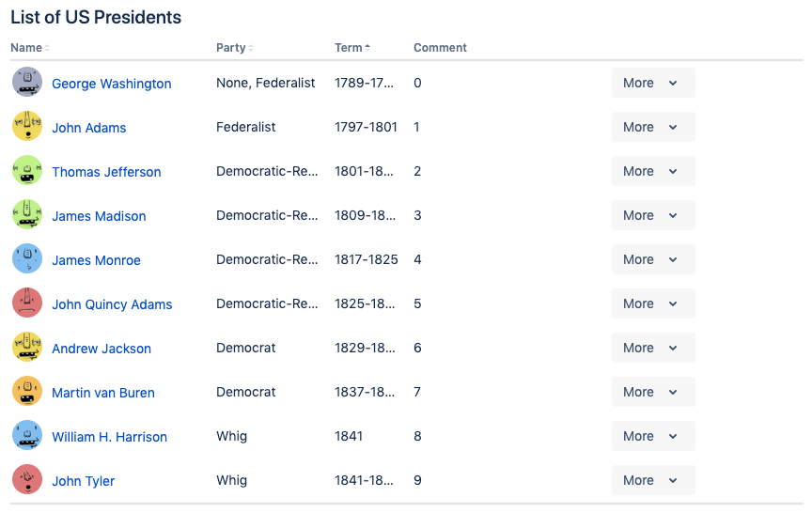Click George Washington's avatar icon
Viewport: 812px width, 513px height.
coord(27,83)
